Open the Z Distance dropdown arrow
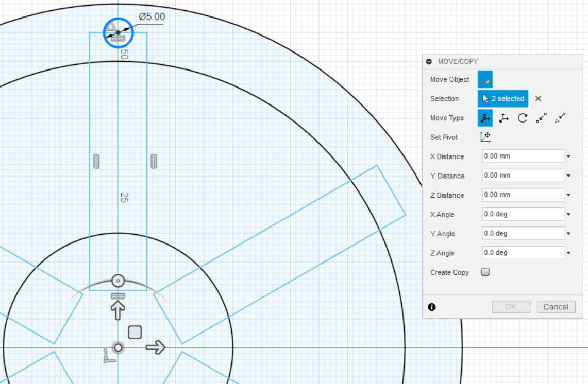 (x=568, y=195)
